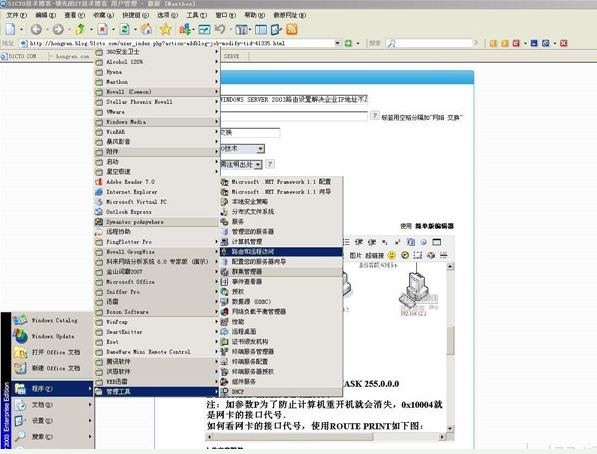Open 文件(F) menu in Maxthon
Viewport: 597px width, 454px height.
(16, 15)
